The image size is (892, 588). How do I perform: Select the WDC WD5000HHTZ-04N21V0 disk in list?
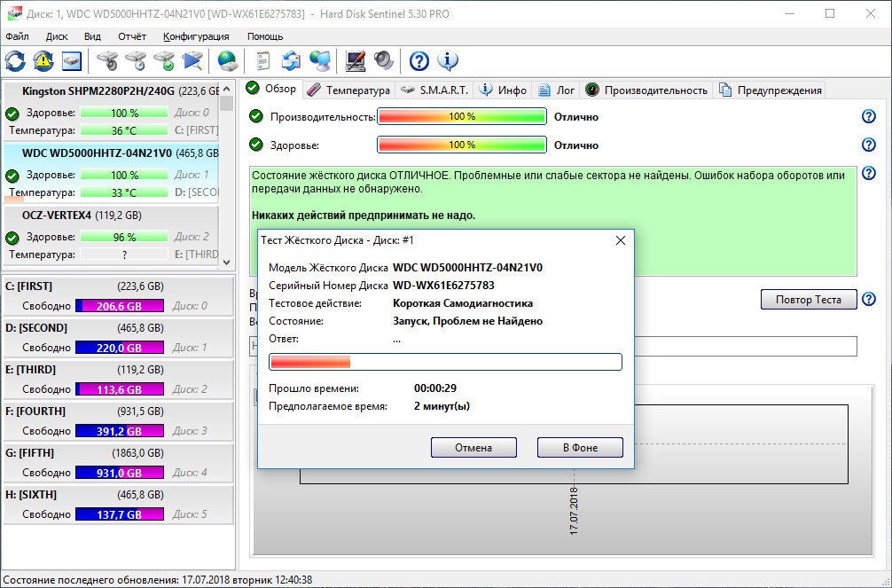[x=111, y=173]
